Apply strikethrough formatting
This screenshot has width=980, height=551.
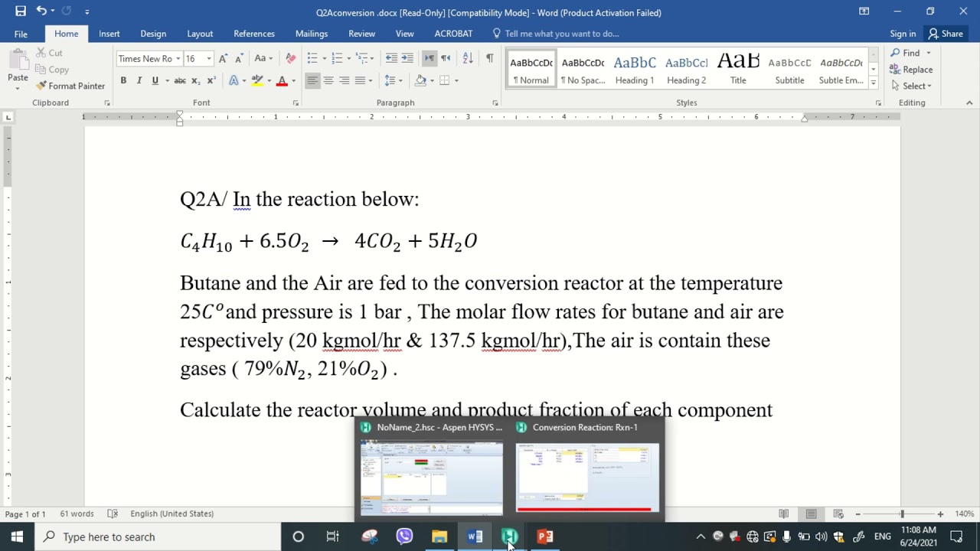point(180,80)
